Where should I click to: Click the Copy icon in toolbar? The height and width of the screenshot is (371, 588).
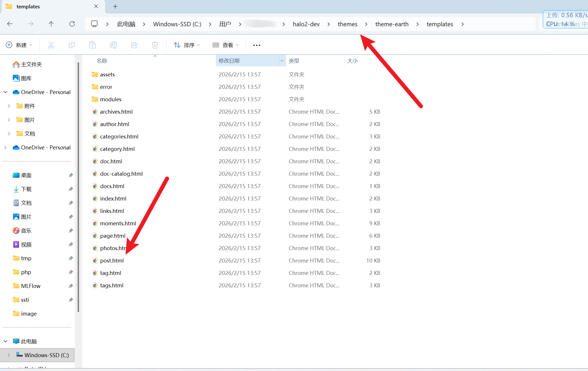pyautogui.click(x=72, y=45)
